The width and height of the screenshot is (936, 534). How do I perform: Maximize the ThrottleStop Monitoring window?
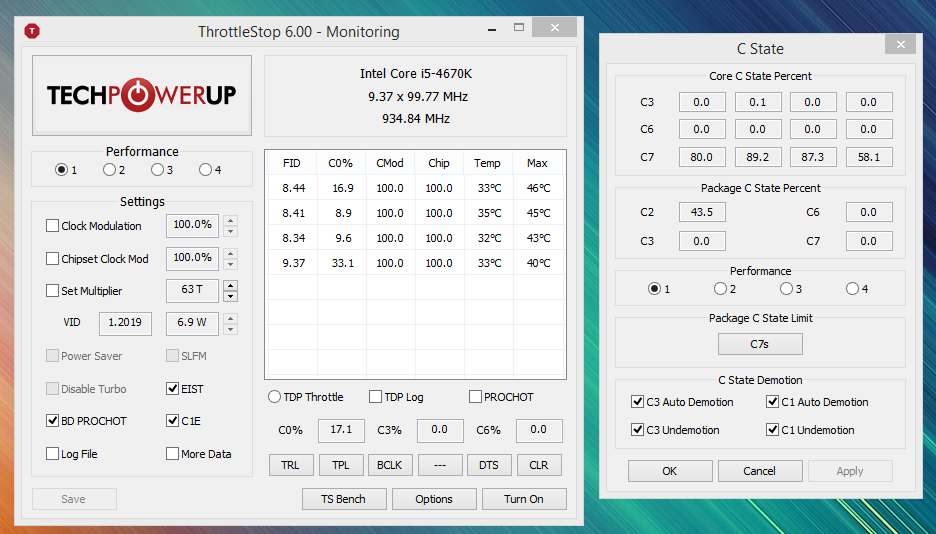(x=519, y=27)
